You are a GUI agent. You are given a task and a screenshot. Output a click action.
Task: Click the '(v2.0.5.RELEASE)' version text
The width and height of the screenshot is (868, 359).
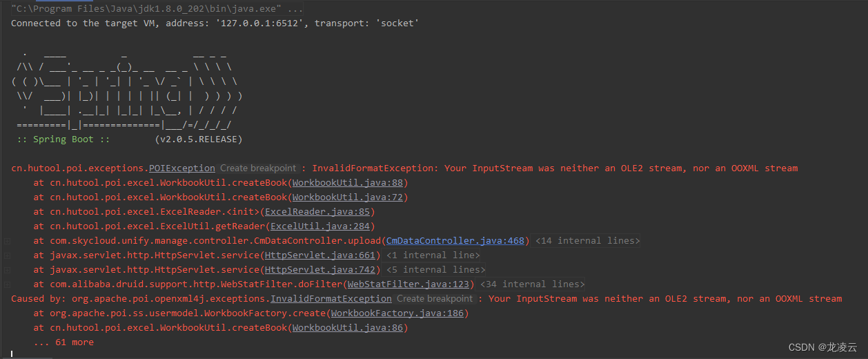click(x=199, y=139)
